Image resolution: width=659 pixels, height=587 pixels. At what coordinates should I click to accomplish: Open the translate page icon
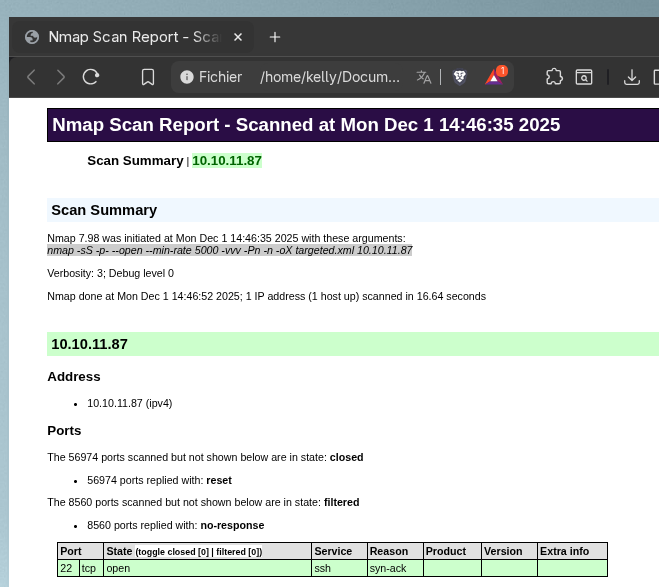[424, 77]
